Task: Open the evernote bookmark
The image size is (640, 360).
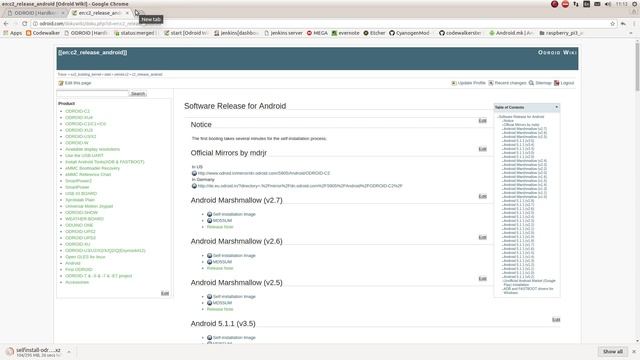Action: [x=345, y=33]
